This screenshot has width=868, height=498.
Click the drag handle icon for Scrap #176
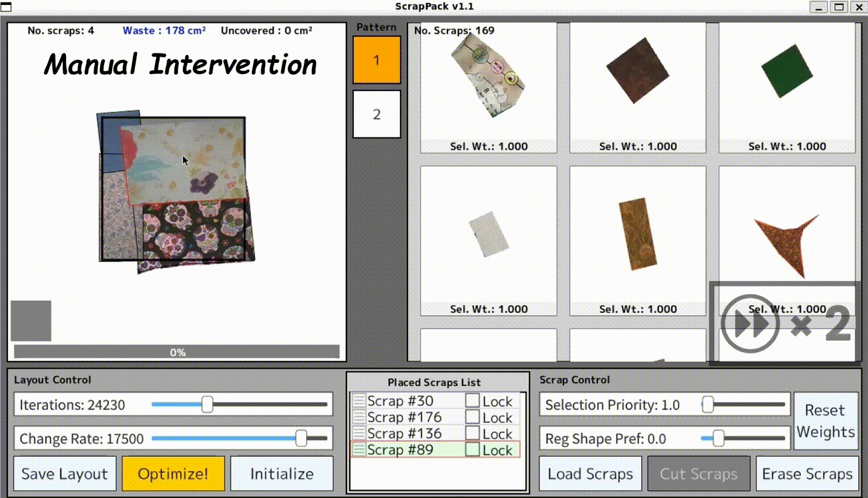(x=359, y=417)
